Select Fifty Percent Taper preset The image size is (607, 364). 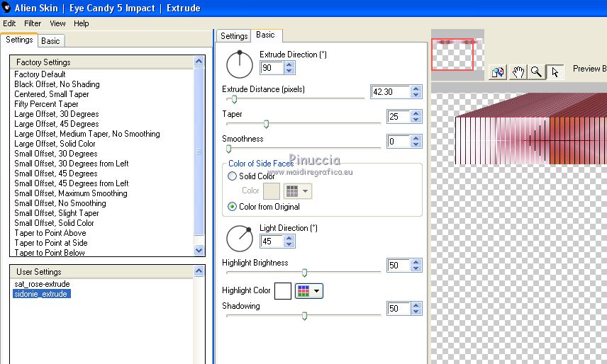[46, 104]
